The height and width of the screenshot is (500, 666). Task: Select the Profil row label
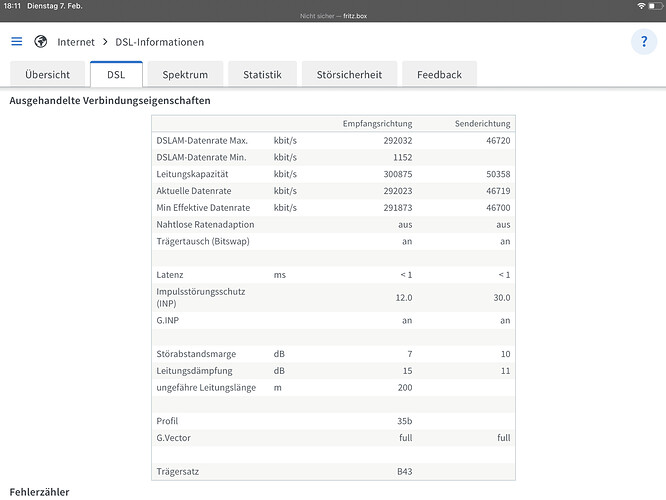(167, 421)
